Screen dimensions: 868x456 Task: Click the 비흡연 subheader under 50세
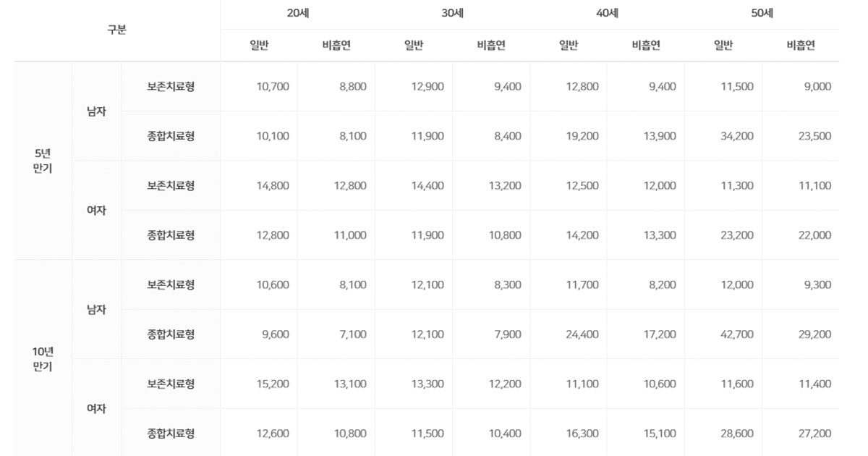801,46
